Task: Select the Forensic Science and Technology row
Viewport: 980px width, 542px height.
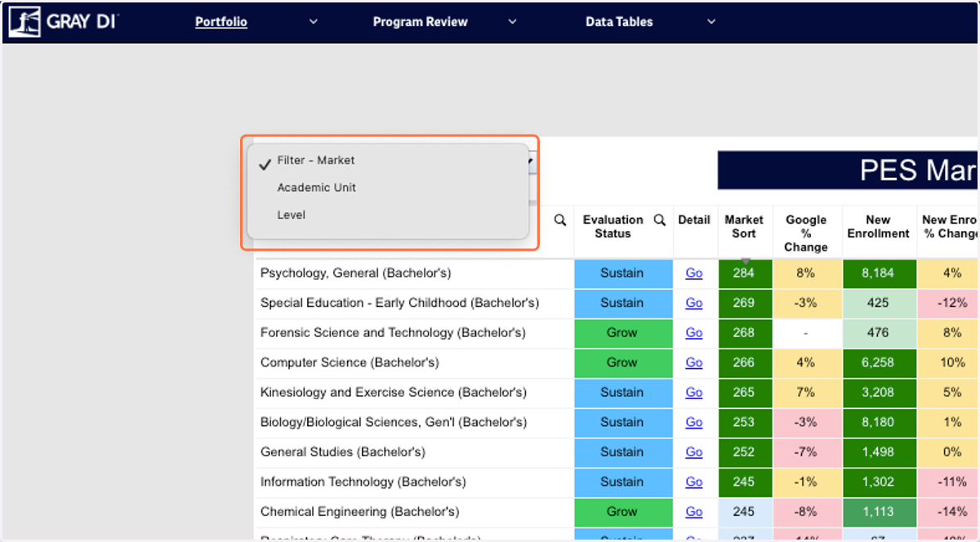Action: click(393, 333)
